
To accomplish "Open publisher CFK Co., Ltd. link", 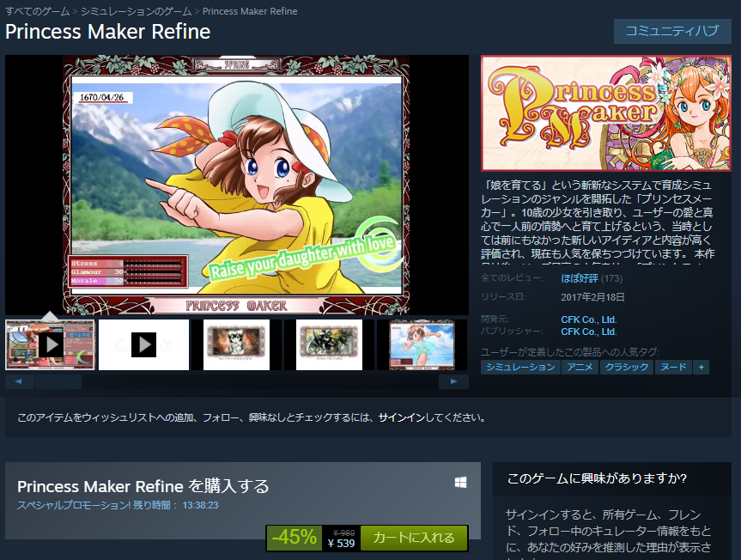I will coord(589,332).
